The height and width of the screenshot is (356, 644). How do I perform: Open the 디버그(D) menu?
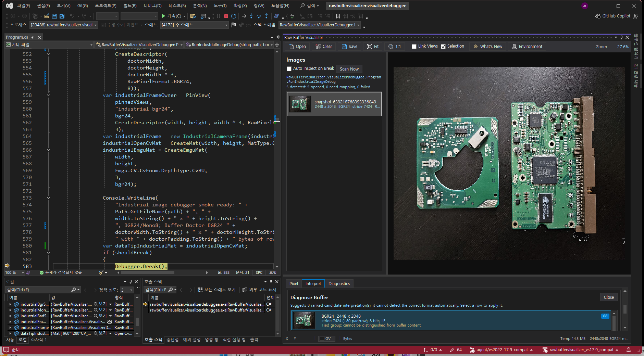(x=152, y=6)
